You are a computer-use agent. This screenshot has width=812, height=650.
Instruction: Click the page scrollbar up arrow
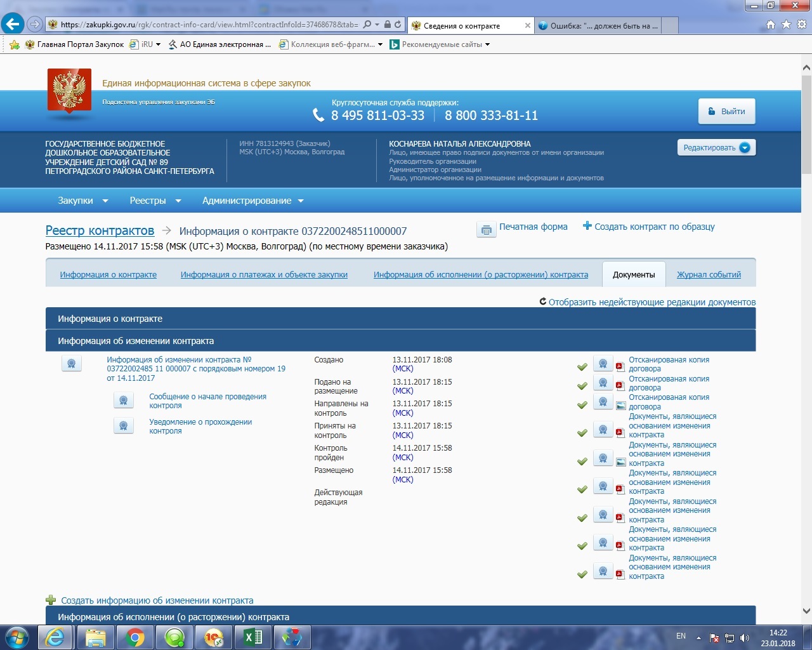pos(806,68)
